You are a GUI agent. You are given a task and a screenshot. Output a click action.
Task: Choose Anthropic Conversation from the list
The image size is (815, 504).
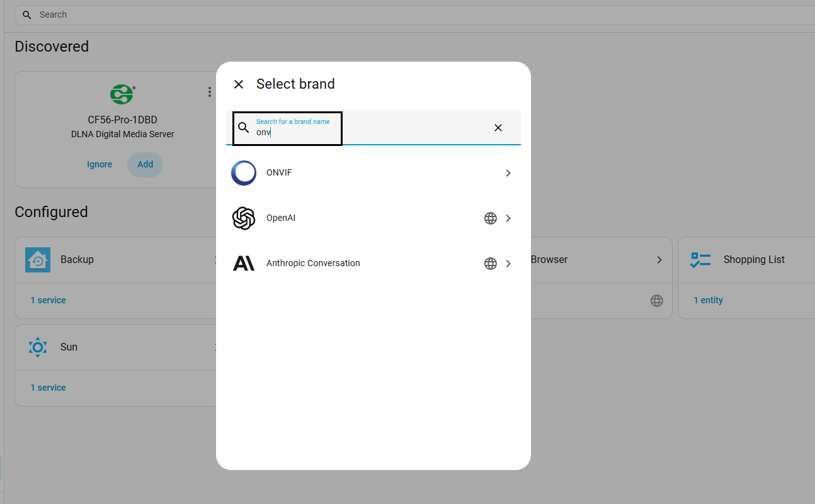click(x=373, y=264)
